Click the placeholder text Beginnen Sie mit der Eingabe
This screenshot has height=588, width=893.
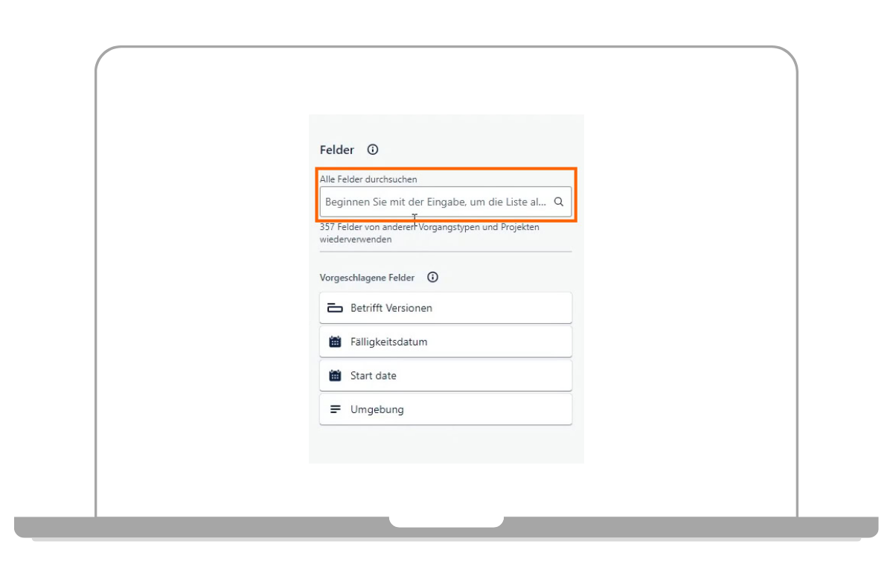point(435,202)
